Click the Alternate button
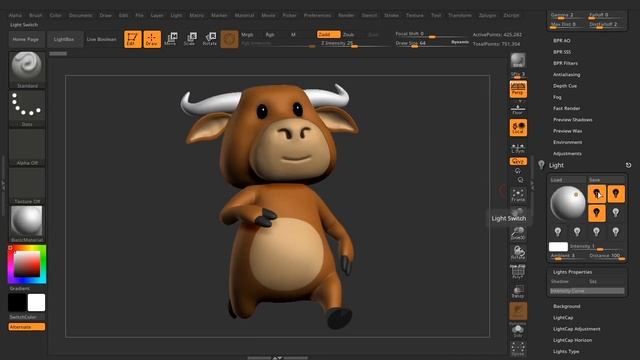This screenshot has height=360, width=640. click(x=27, y=327)
